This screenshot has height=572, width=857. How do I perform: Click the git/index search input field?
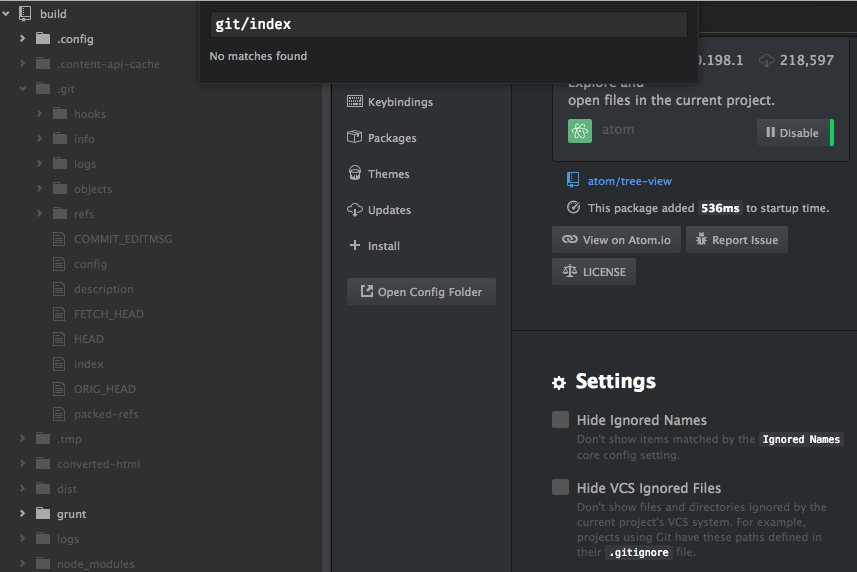click(x=449, y=24)
